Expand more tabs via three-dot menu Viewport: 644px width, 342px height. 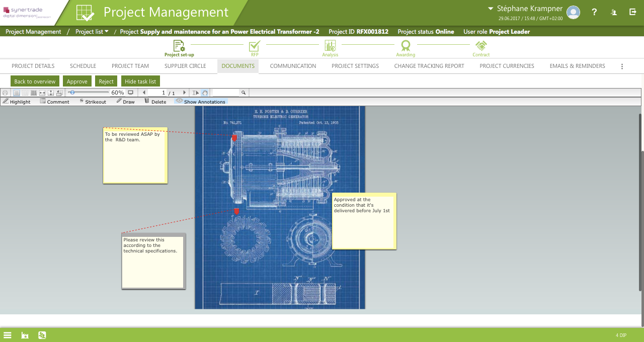(622, 66)
